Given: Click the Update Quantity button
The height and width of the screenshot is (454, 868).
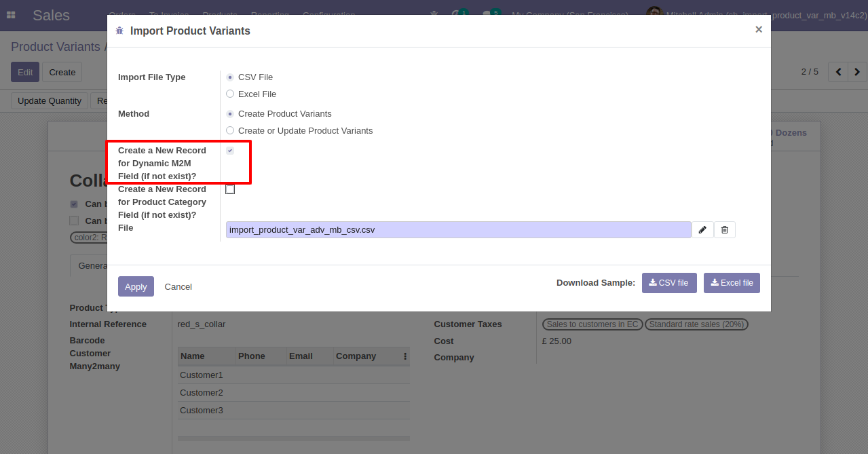Looking at the screenshot, I should 50,101.
